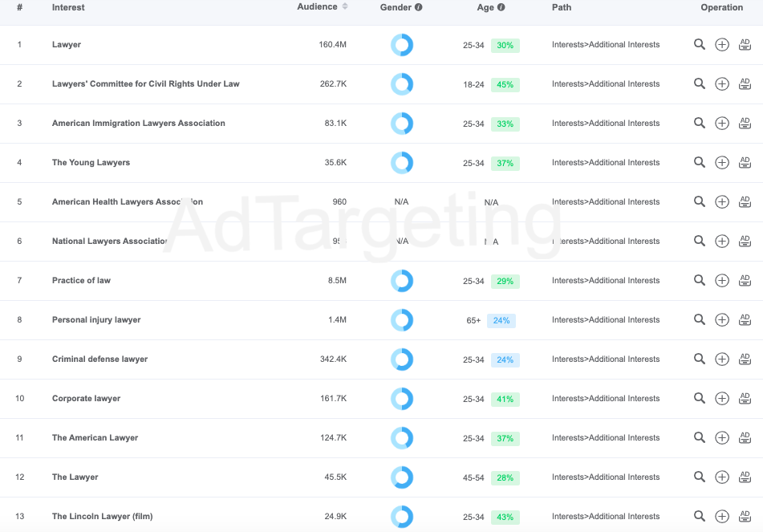Screen dimensions: 763x532
Task: Click the Audience column header
Action: click(317, 6)
